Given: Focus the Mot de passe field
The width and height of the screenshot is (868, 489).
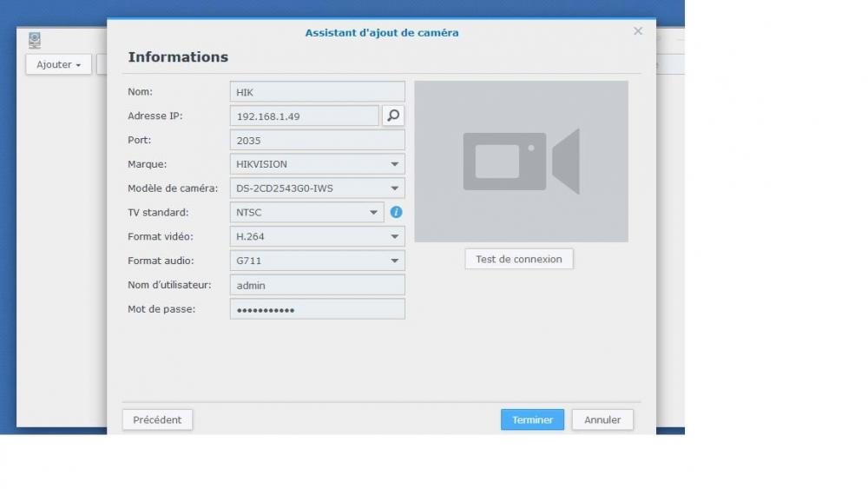Looking at the screenshot, I should (317, 309).
